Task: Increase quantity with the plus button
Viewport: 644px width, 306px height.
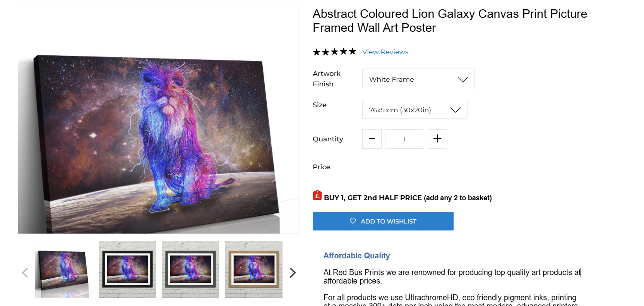Action: (437, 139)
